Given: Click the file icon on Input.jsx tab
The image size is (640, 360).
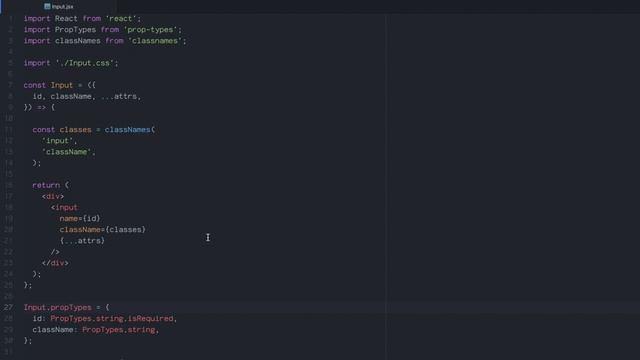Looking at the screenshot, I should 47,7.
